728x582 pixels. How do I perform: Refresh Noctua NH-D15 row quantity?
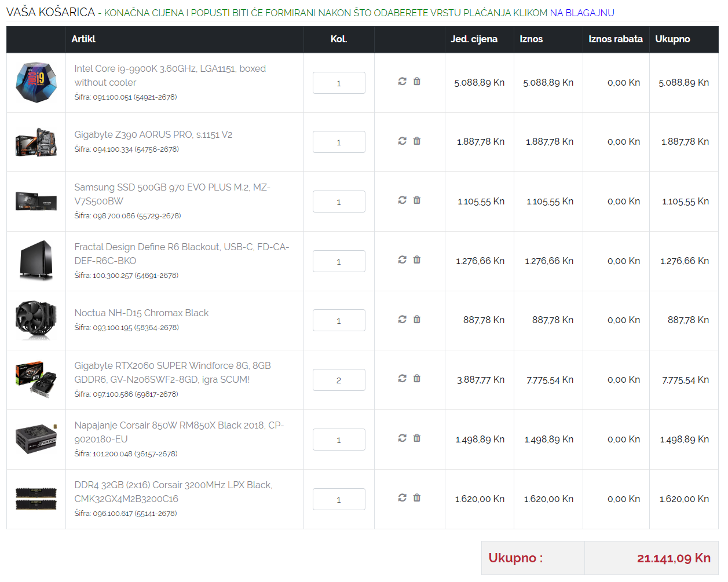(402, 320)
